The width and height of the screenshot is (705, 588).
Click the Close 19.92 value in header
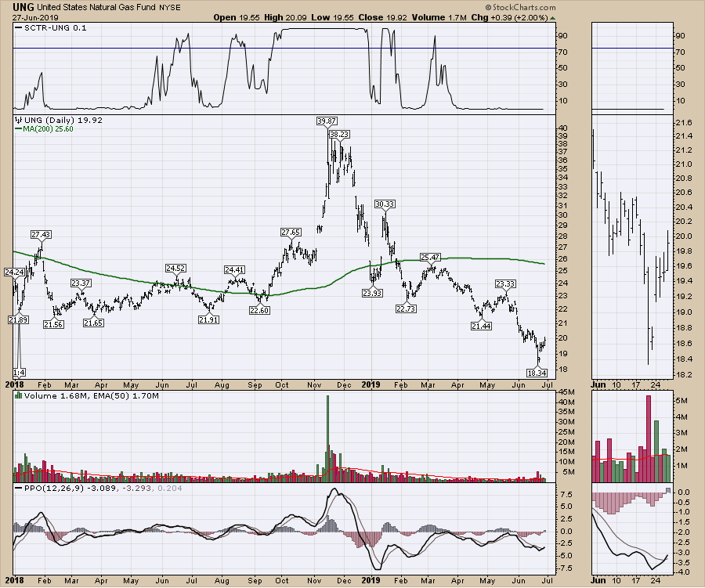pos(382,17)
